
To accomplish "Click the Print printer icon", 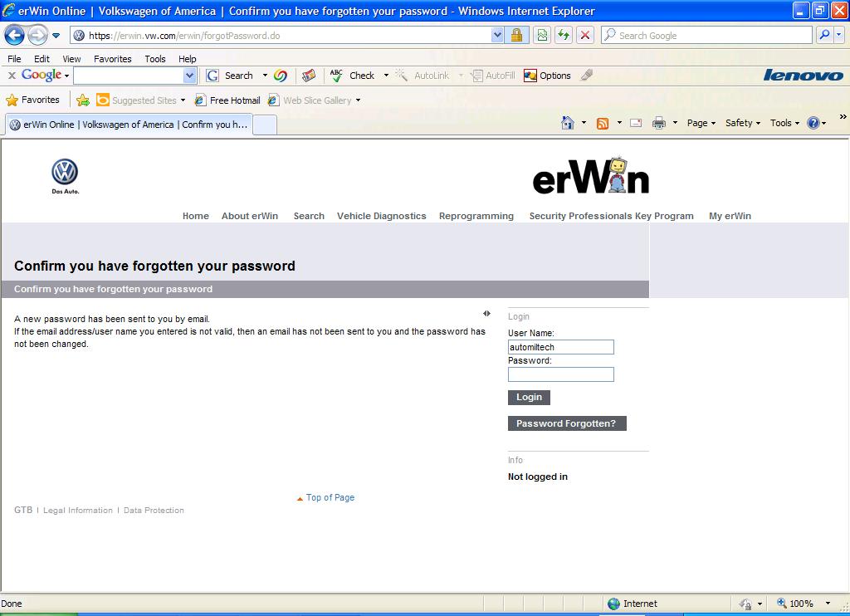I will (658, 123).
